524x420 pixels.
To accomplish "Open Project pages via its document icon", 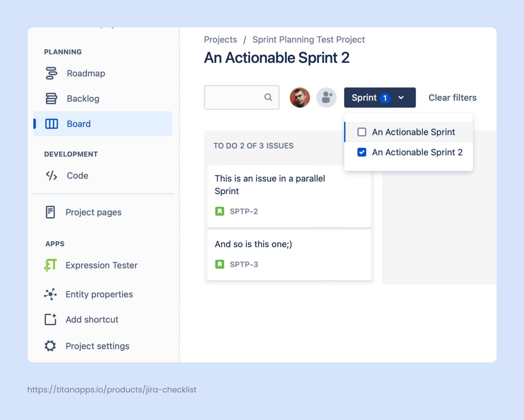I will [50, 212].
